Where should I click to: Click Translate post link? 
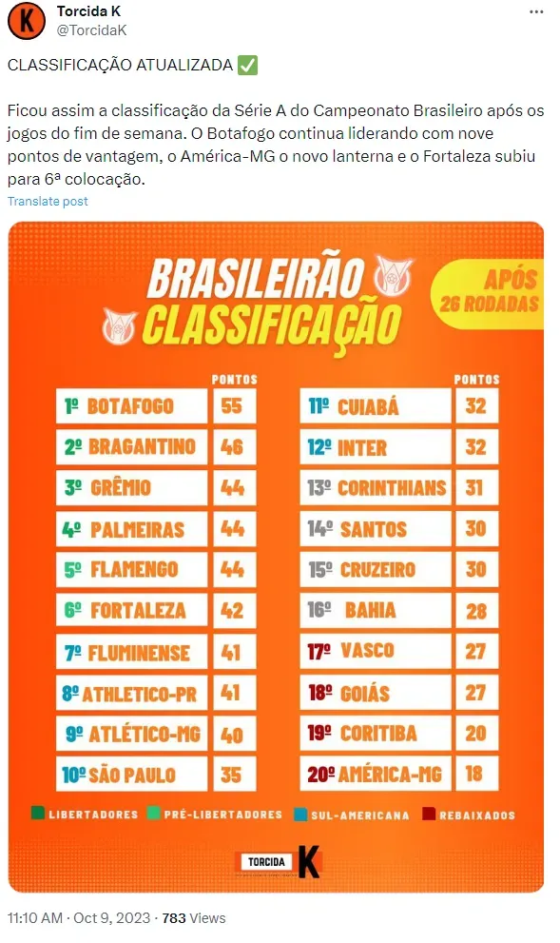tap(48, 202)
